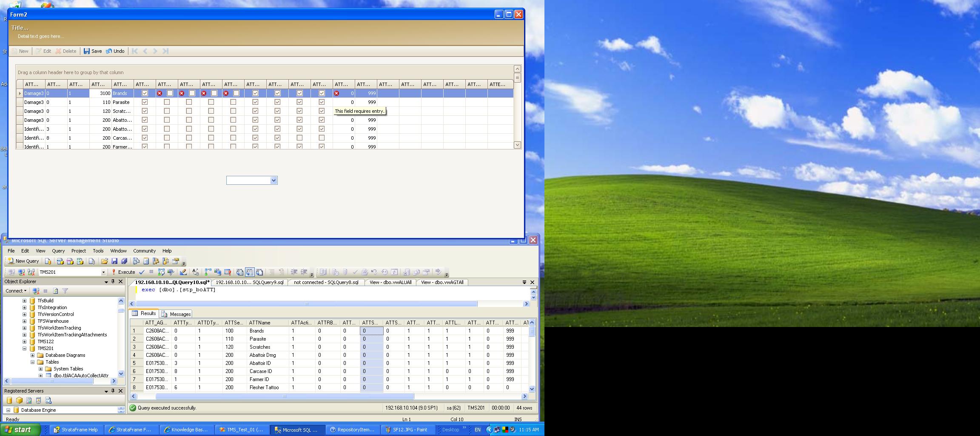Switch to the SQLQuery9.sql tab
This screenshot has height=436, width=980.
point(249,282)
